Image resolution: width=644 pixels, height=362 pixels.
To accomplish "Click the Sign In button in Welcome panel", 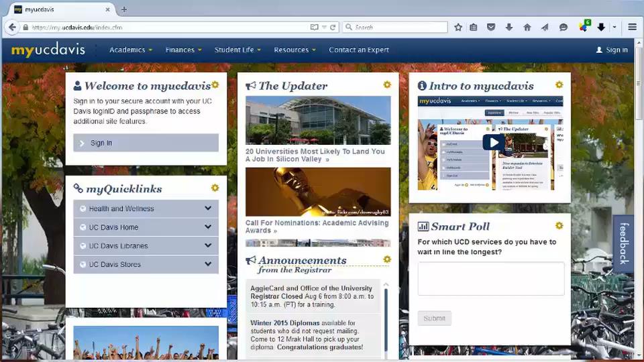I will click(146, 143).
